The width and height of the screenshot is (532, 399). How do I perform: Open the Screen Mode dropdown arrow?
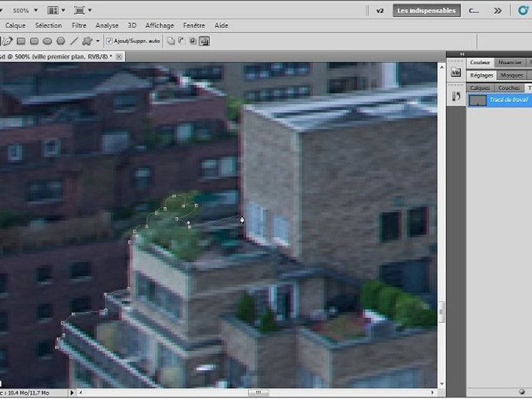90,11
